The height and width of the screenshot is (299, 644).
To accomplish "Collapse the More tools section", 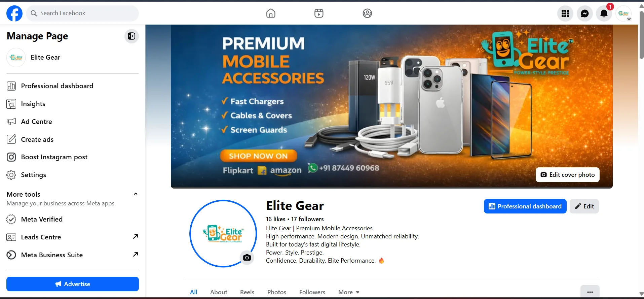I will 136,194.
